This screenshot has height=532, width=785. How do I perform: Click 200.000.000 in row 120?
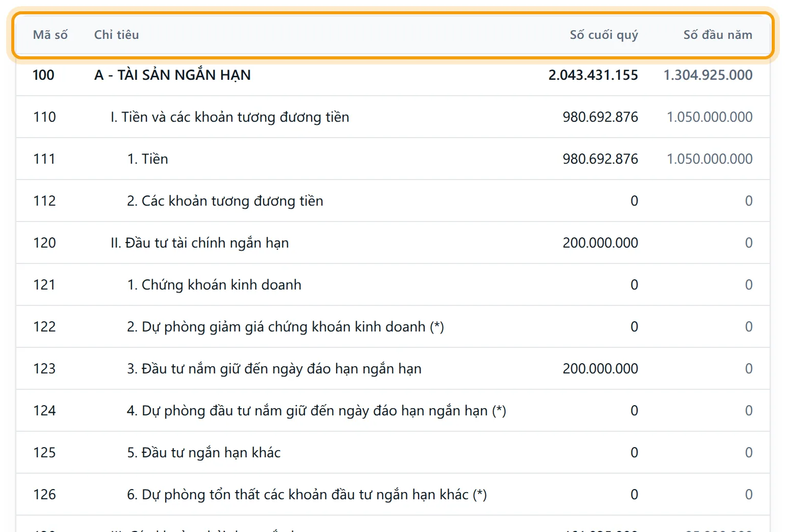pyautogui.click(x=600, y=243)
